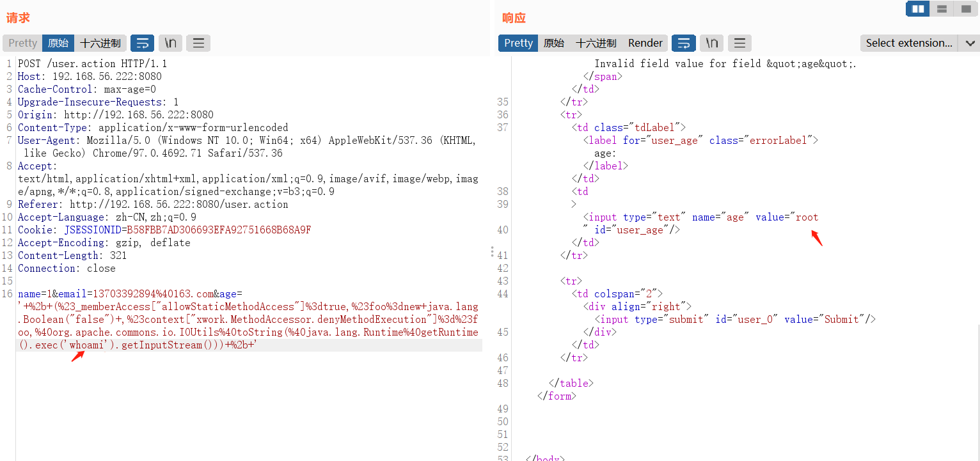Select request 原始 (Raw) tab
Screen dimensions: 980x461
(x=58, y=43)
